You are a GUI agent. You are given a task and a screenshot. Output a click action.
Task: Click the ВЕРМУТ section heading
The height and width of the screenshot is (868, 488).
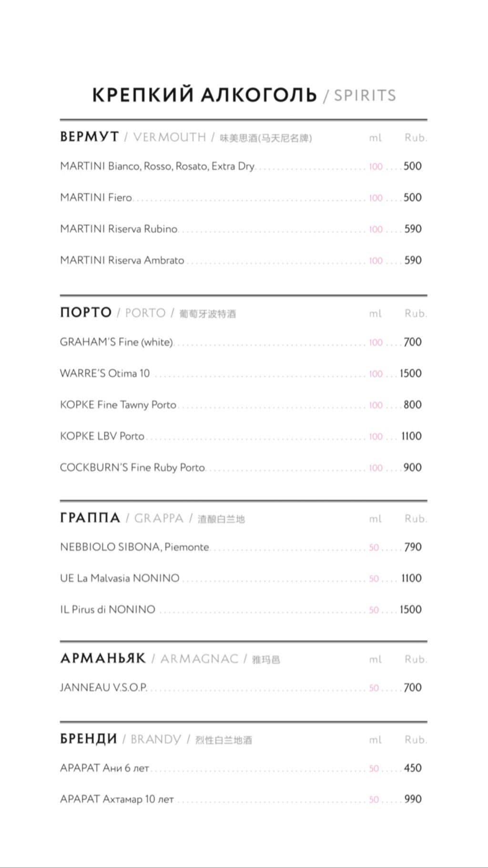coord(90,137)
